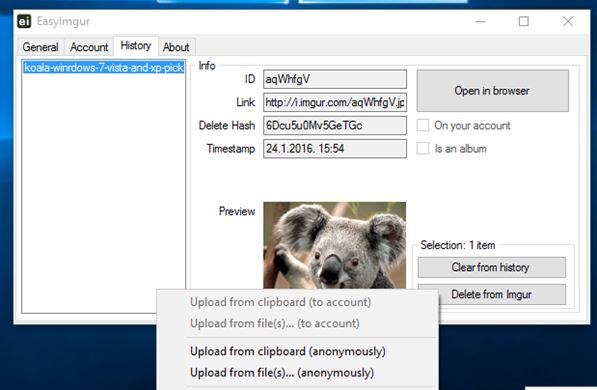Click the ID field showing aqWhfgV
This screenshot has height=390, width=597.
click(x=335, y=79)
